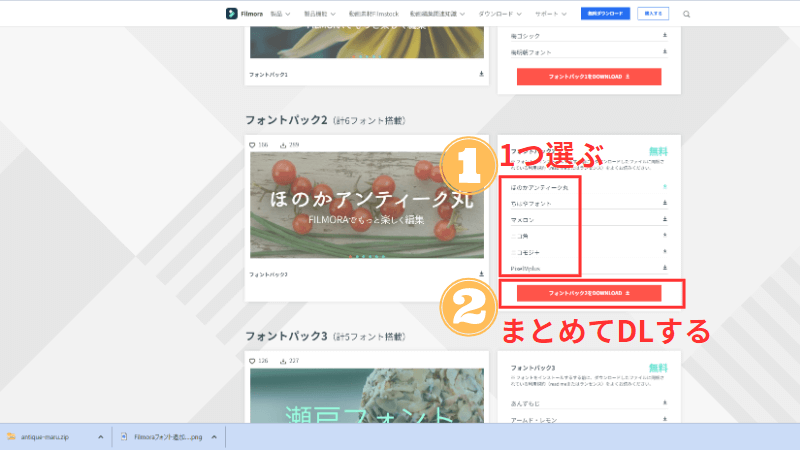Click the download count icon on Font Pack 3

[283, 361]
